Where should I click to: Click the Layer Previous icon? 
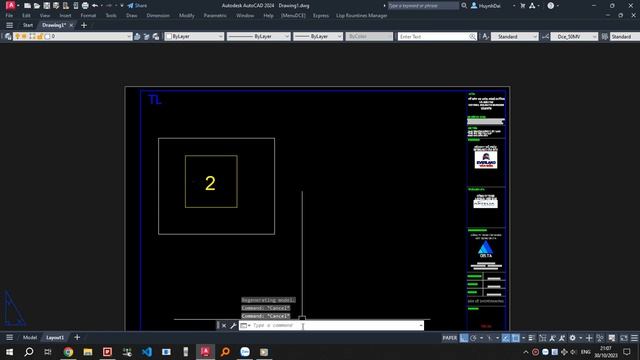147,36
